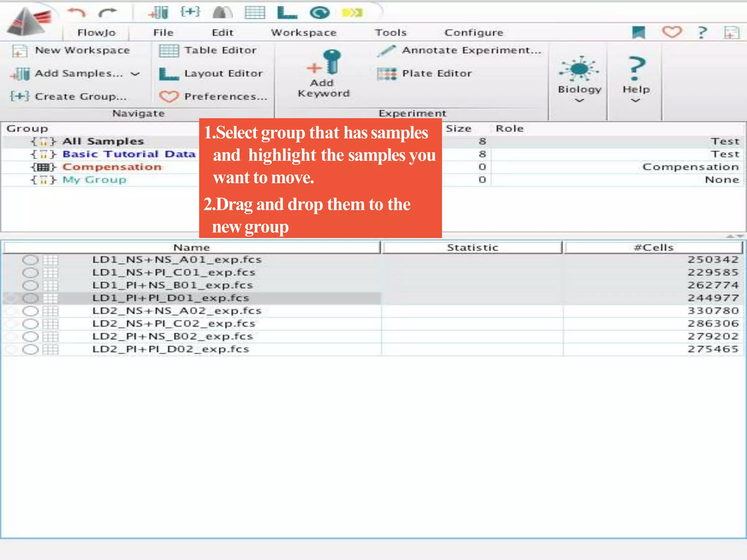Click the heart icon at top right

point(671,32)
